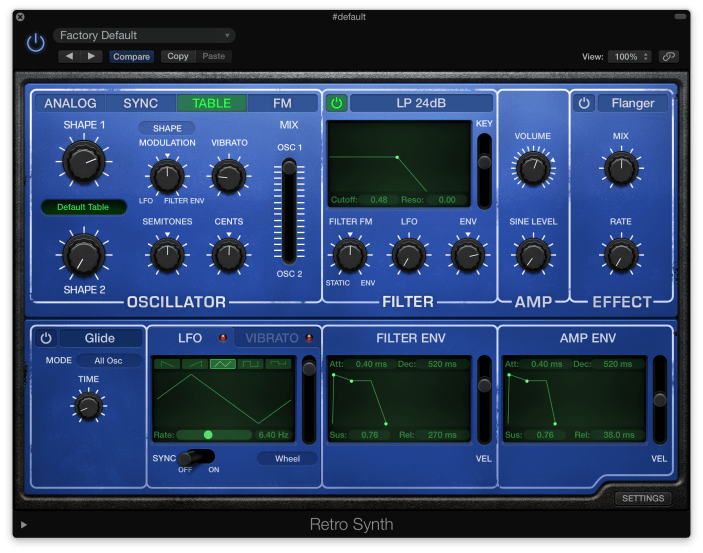Flip the LFO SYNC switch
703x553 pixels.
click(196, 457)
